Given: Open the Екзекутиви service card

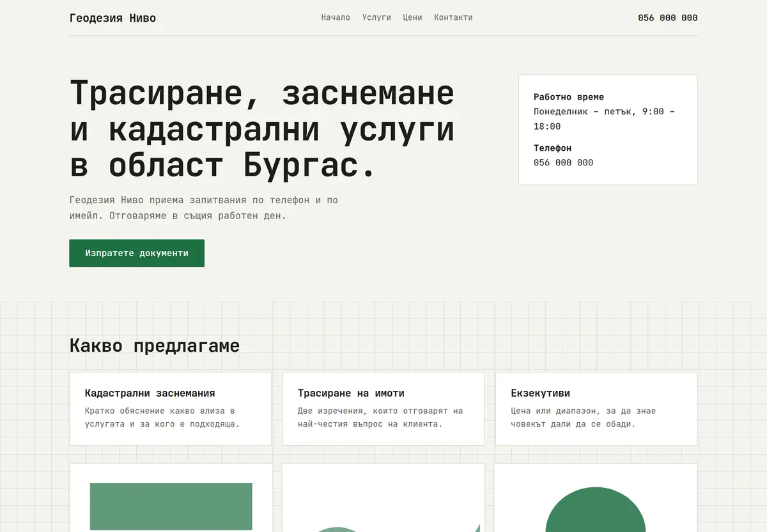Looking at the screenshot, I should [596, 409].
